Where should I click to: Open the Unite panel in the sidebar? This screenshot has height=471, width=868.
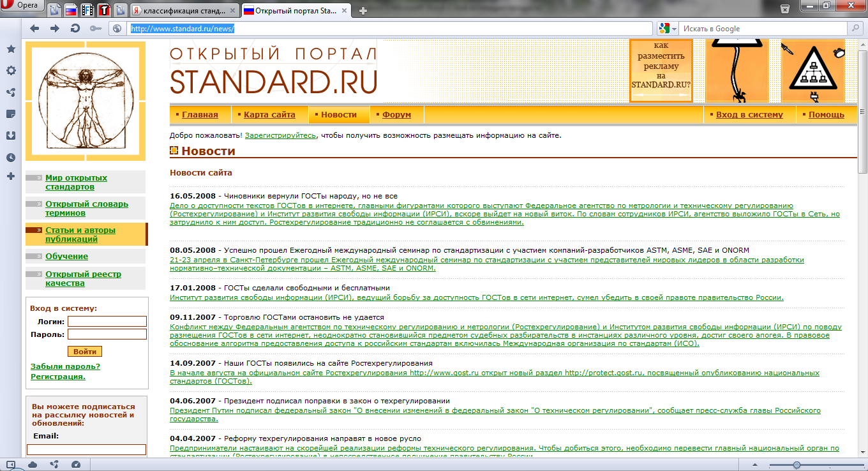(11, 93)
